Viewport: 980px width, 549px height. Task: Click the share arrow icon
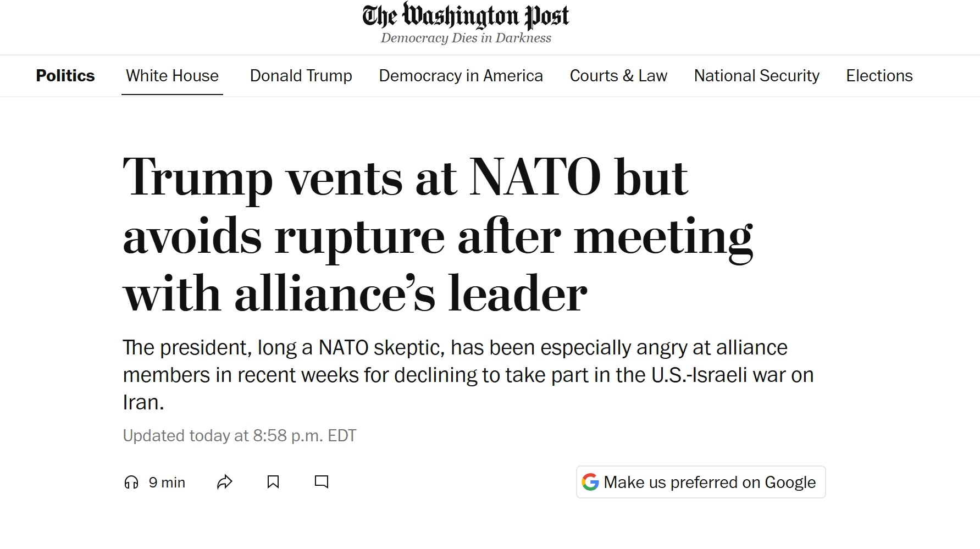(225, 483)
